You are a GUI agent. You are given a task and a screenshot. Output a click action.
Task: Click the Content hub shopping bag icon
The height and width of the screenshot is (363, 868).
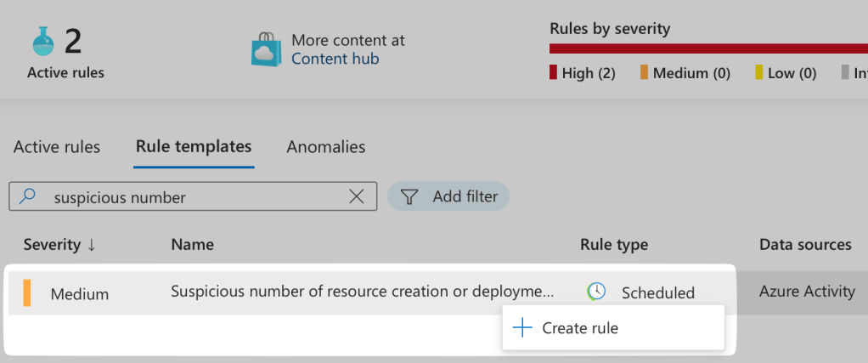click(x=266, y=49)
